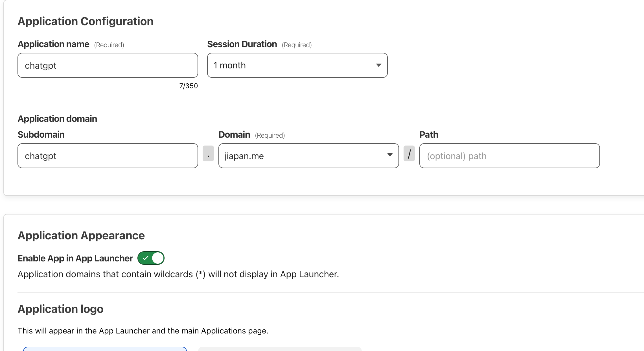Toggle Enable App in App Launcher
This screenshot has height=351, width=644.
tap(151, 258)
